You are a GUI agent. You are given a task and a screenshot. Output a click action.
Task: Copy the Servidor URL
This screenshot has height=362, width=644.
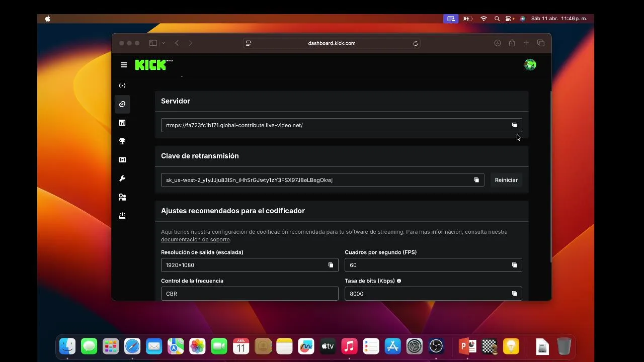tap(514, 125)
